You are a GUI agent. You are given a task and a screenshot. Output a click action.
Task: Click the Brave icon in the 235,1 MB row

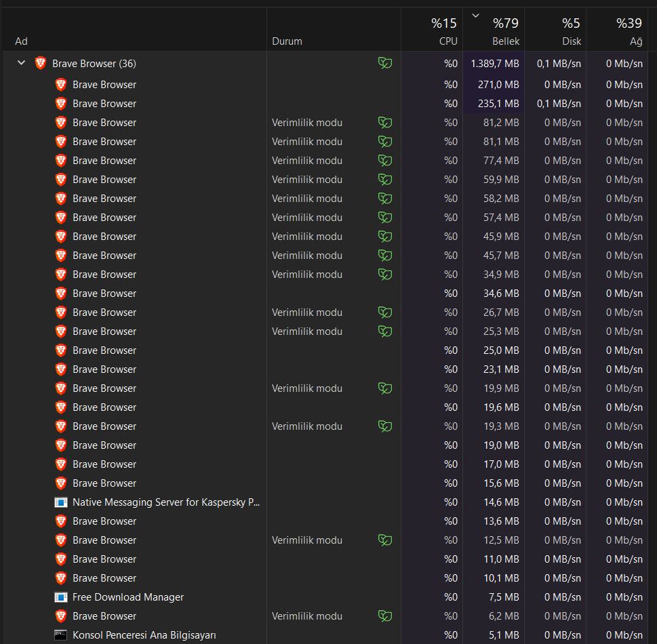pyautogui.click(x=61, y=104)
